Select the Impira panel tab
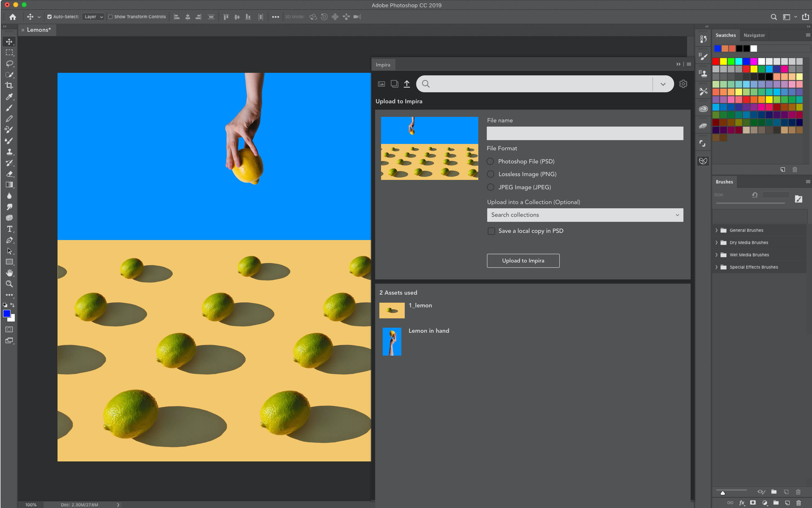 pyautogui.click(x=383, y=65)
